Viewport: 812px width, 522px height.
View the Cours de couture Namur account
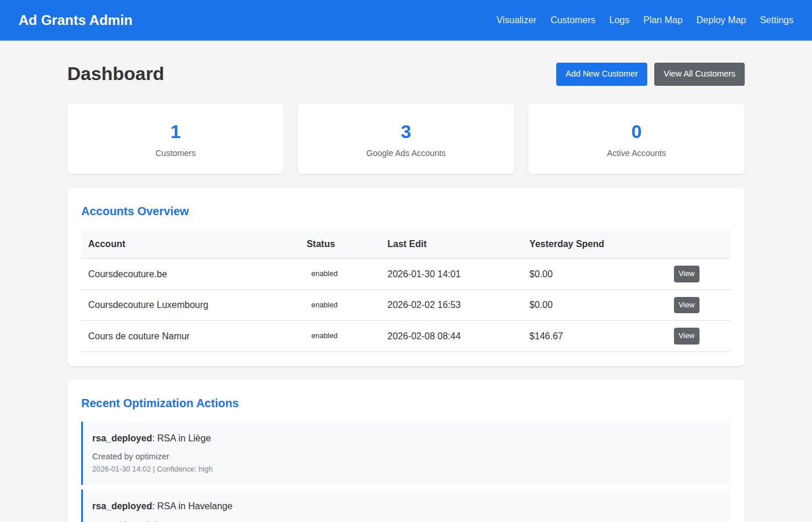[686, 336]
